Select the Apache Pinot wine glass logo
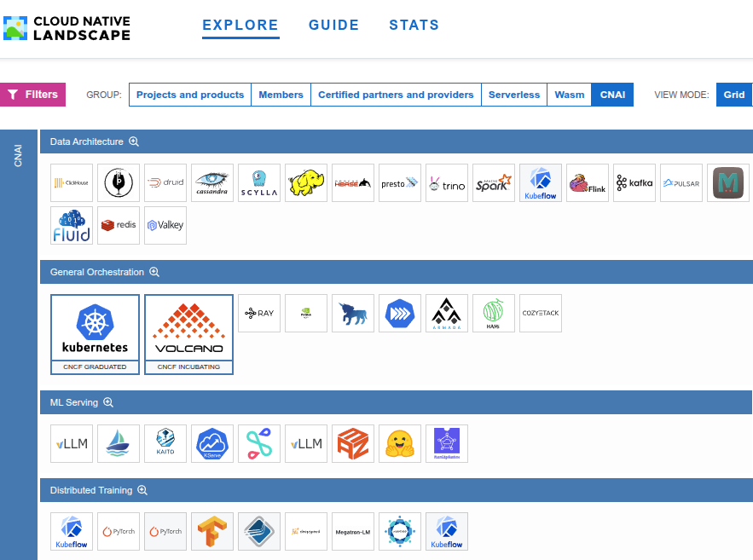753x560 pixels. point(119,182)
